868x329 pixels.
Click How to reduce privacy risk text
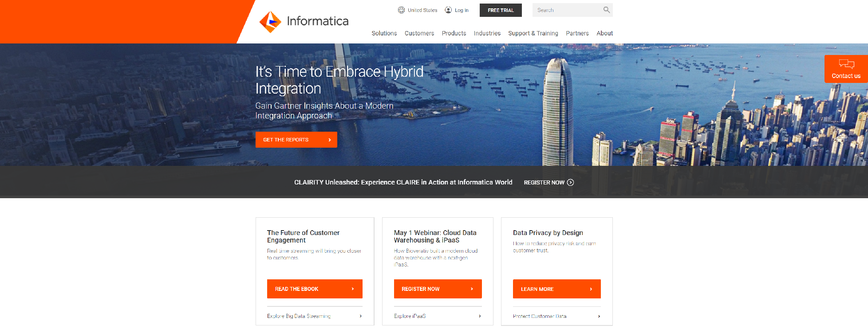[554, 247]
